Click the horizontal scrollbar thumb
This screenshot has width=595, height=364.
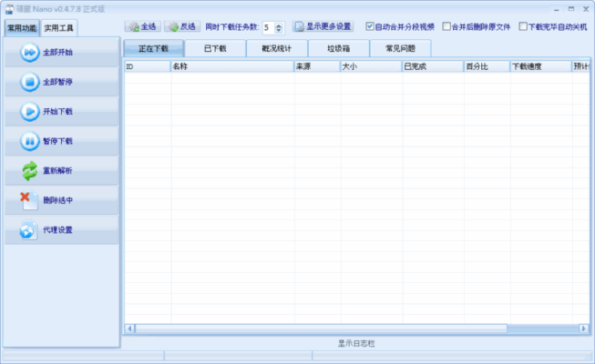[321, 329]
